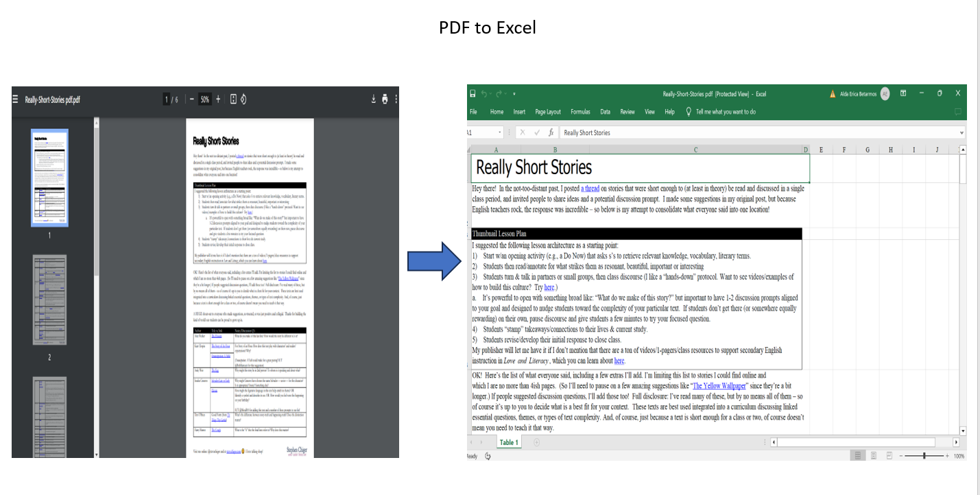Save the workbook with Excel's save icon
Viewport: 980px width, 495px height.
click(472, 93)
